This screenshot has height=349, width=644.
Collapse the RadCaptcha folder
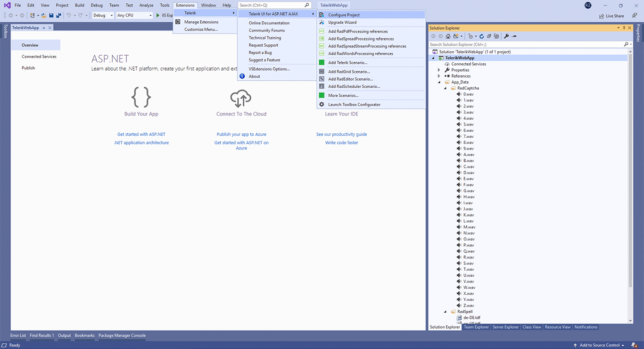point(445,88)
